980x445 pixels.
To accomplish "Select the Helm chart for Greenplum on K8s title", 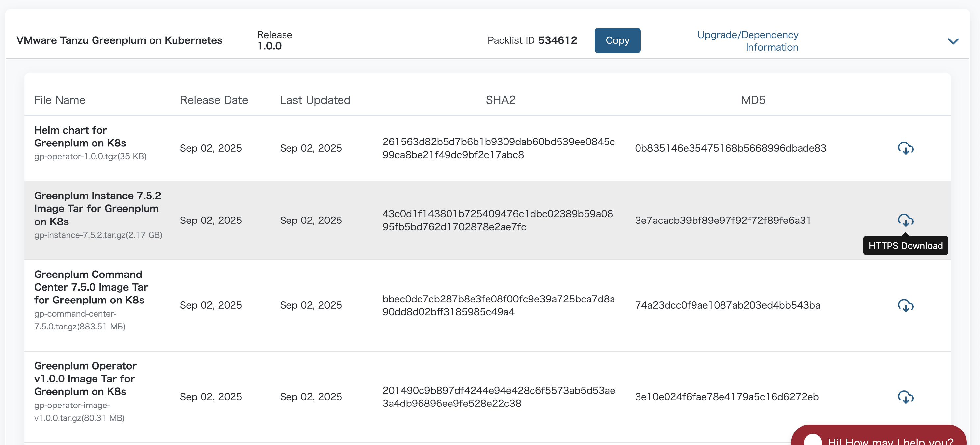I will click(80, 137).
